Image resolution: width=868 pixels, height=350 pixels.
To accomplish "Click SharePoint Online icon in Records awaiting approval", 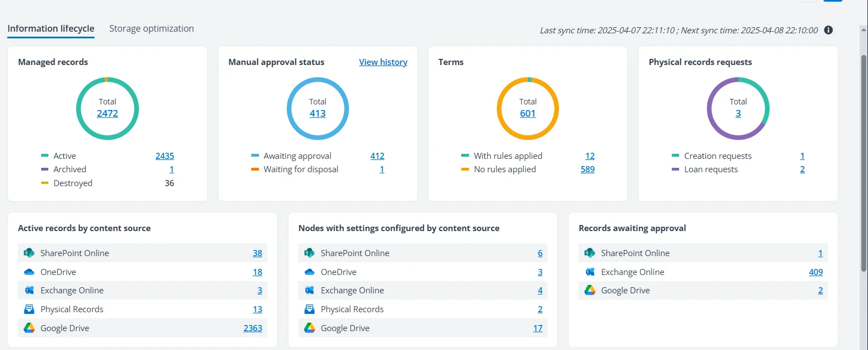I will click(590, 253).
